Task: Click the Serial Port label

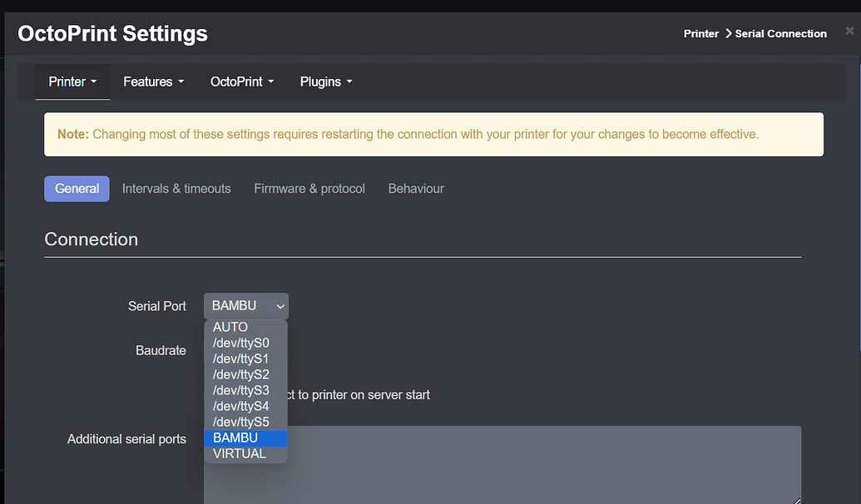Action: pos(157,306)
